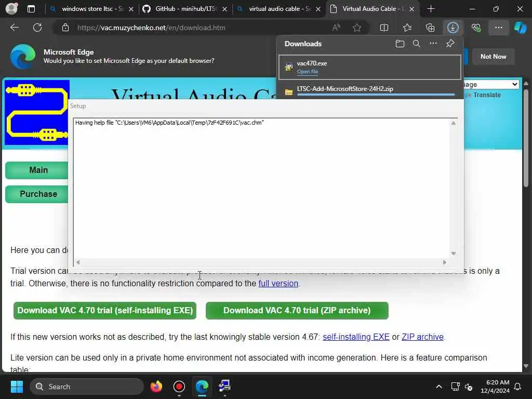The image size is (532, 399).
Task: Open the full version link
Action: point(278,283)
